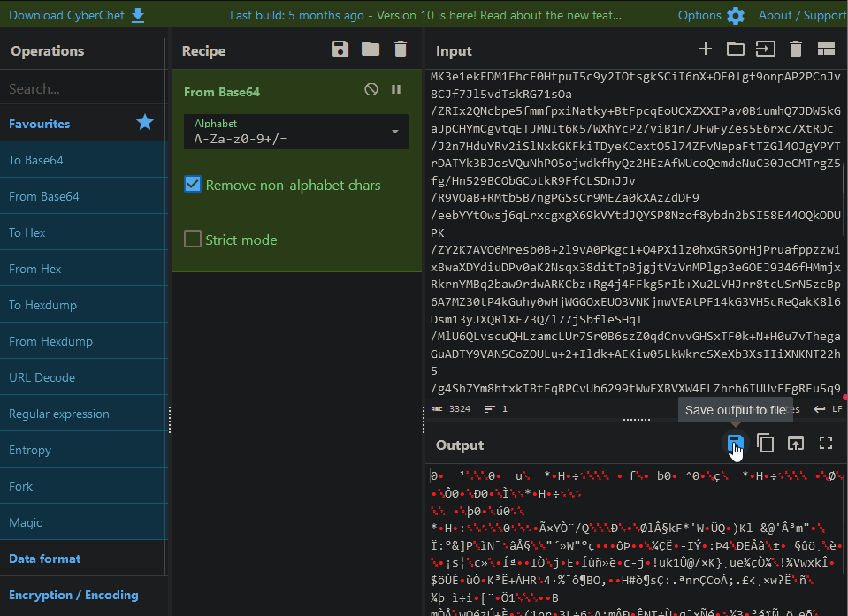Click the Operations list scrollbar
Image resolution: width=848 pixels, height=616 pixels.
click(x=165, y=308)
